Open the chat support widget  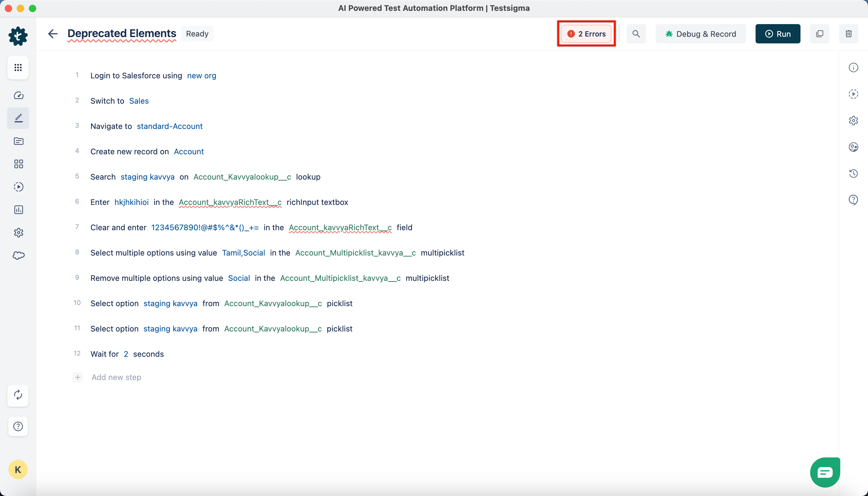point(825,472)
